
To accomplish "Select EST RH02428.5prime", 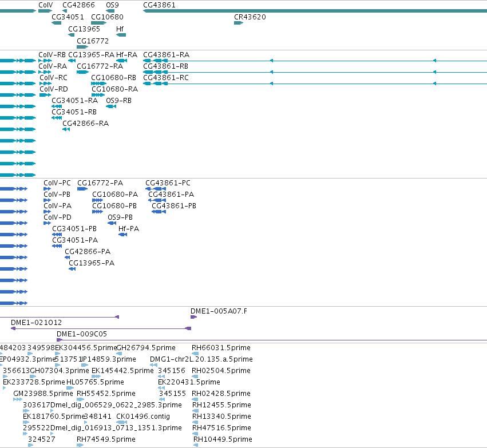I will tap(195, 399).
